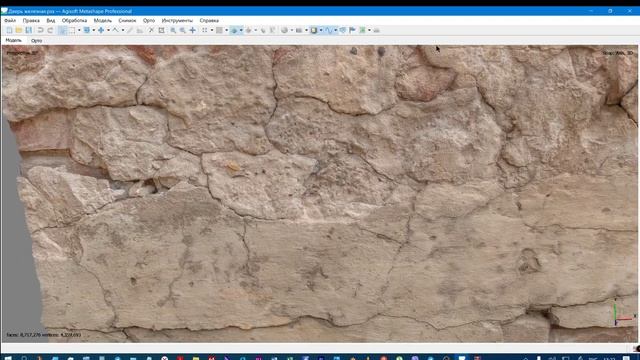Click the Snap: Axis, 3D label

(x=618, y=53)
